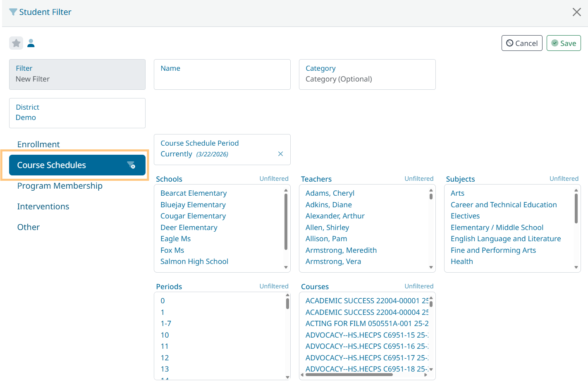
Task: Go to the Interventions section
Action: [43, 206]
